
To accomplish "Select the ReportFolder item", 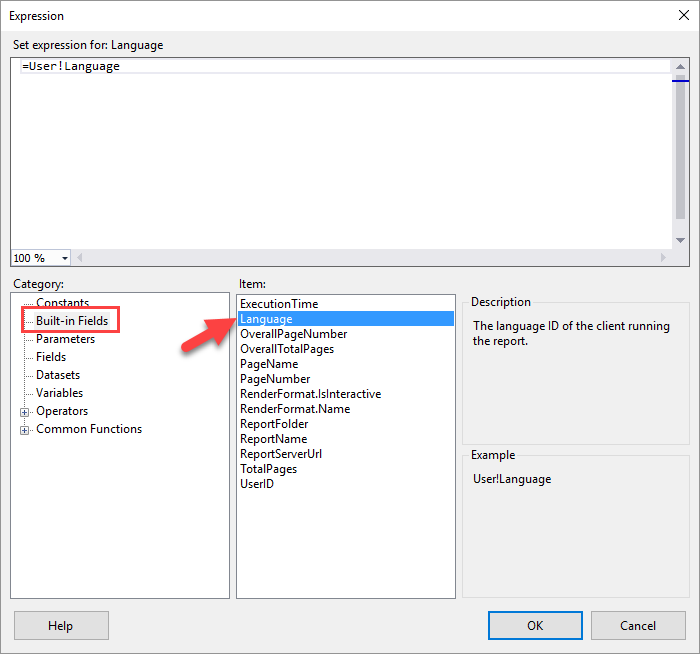I will 346,424.
